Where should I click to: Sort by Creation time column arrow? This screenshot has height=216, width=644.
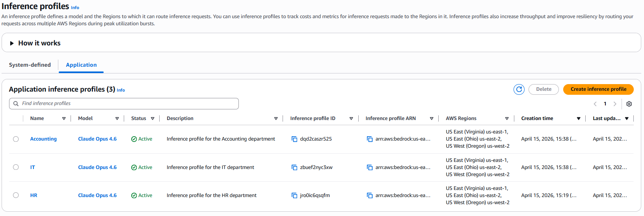pos(579,118)
